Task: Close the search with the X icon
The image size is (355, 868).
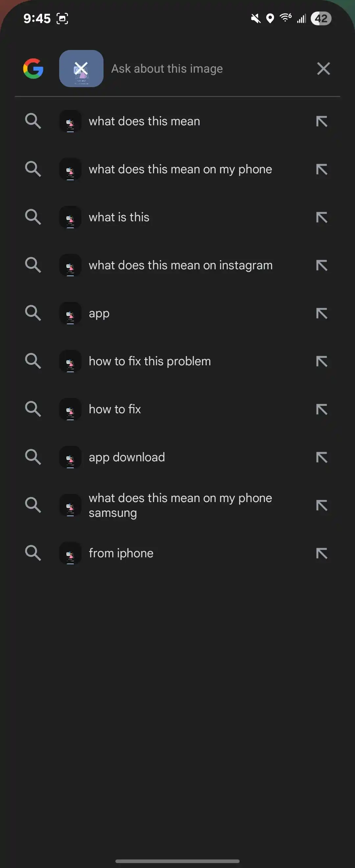Action: pyautogui.click(x=323, y=69)
